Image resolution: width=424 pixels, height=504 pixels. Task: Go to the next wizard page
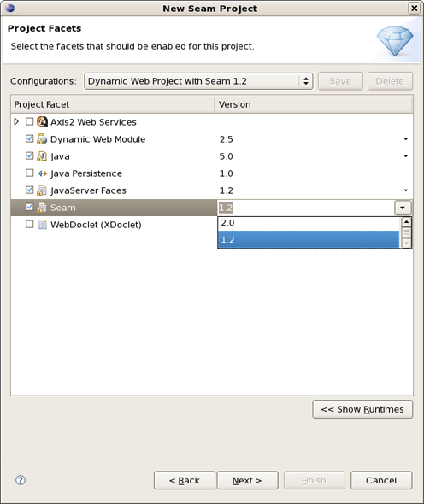click(x=247, y=480)
